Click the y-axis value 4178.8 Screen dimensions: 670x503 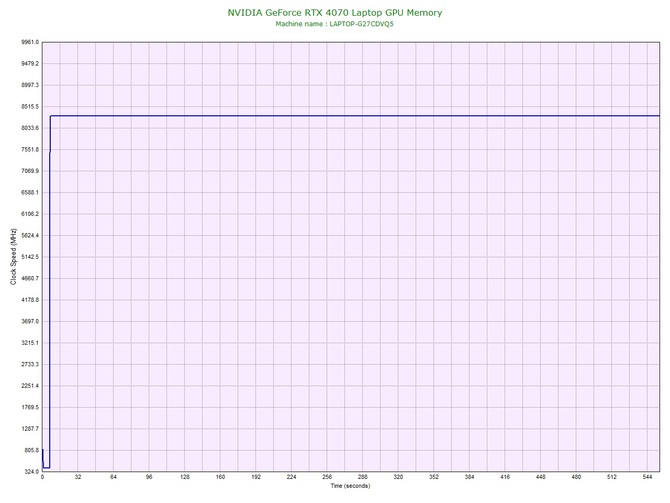coord(30,300)
